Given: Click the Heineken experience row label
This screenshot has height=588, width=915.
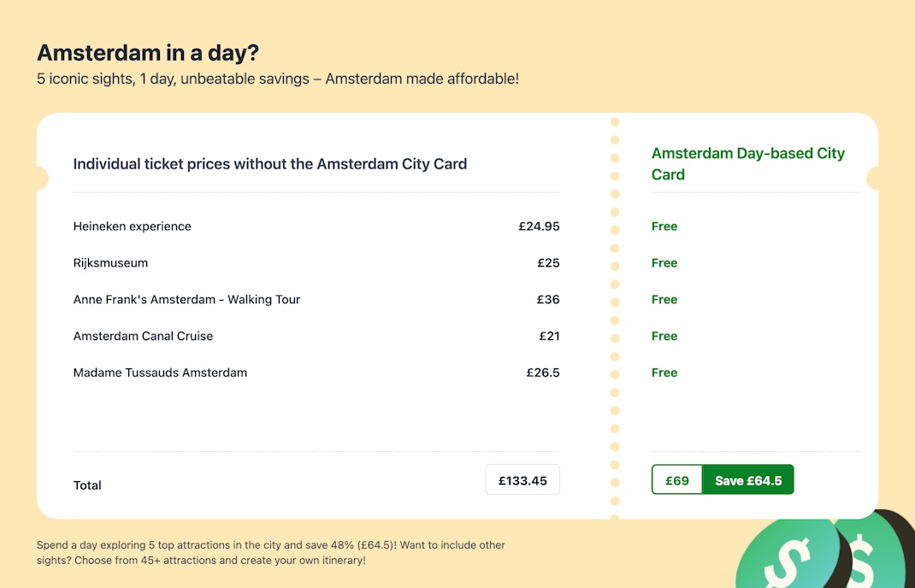Looking at the screenshot, I should [x=133, y=226].
